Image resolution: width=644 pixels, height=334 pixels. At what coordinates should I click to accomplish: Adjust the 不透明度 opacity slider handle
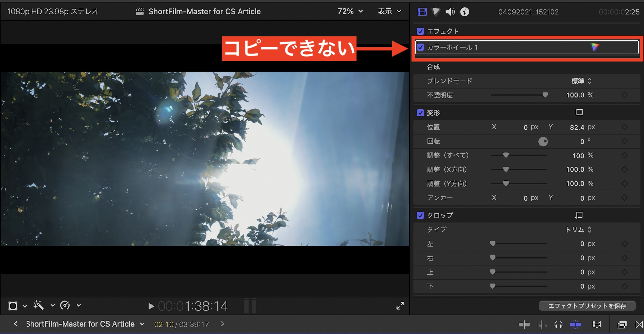(x=545, y=95)
